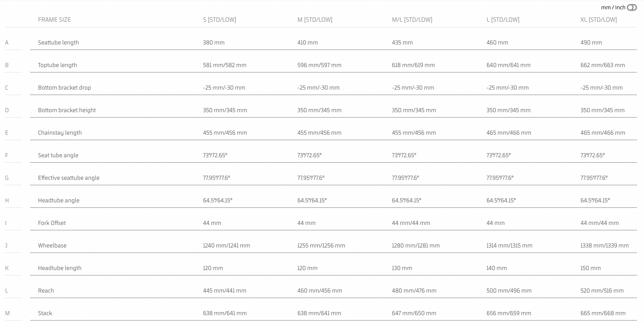644x323 pixels.
Task: Select the L [STD/LOW] column header
Action: 503,20
